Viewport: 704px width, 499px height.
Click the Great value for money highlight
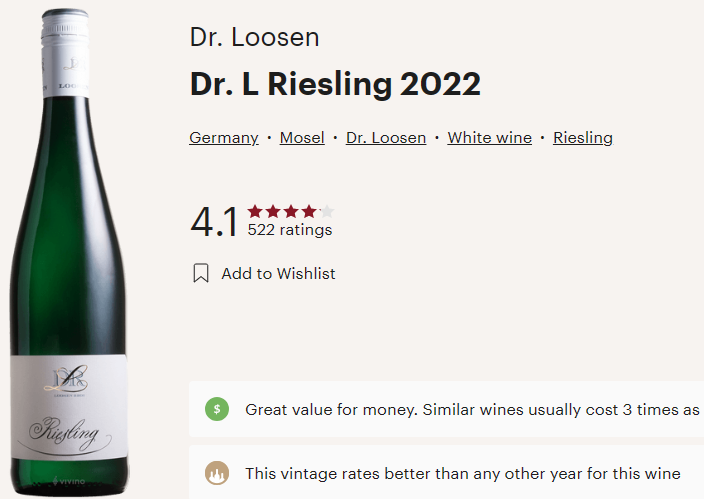pos(471,409)
